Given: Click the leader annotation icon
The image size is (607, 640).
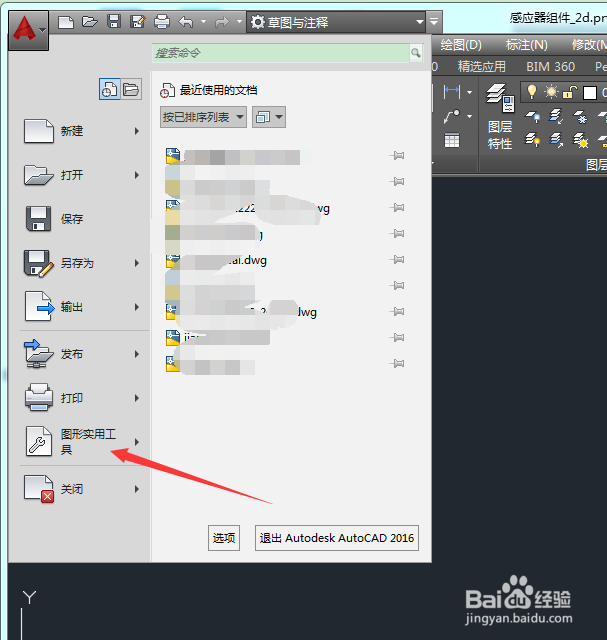Looking at the screenshot, I should 452,116.
